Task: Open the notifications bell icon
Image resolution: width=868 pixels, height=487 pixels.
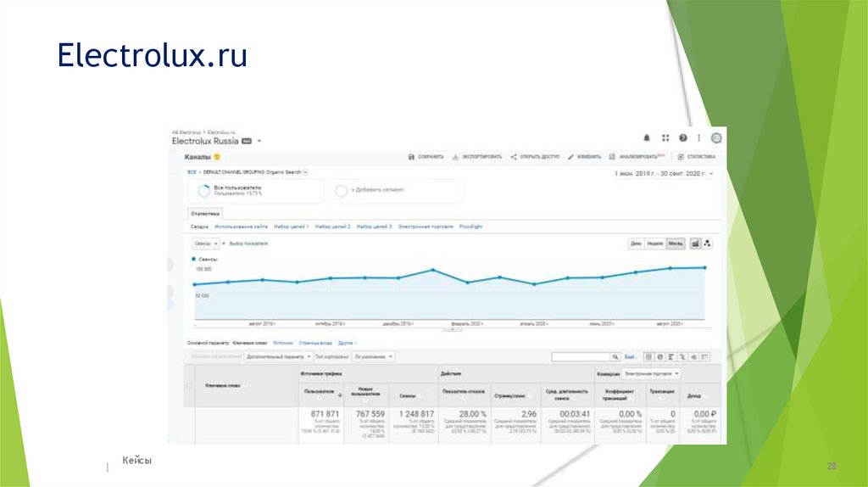Action: pos(647,138)
